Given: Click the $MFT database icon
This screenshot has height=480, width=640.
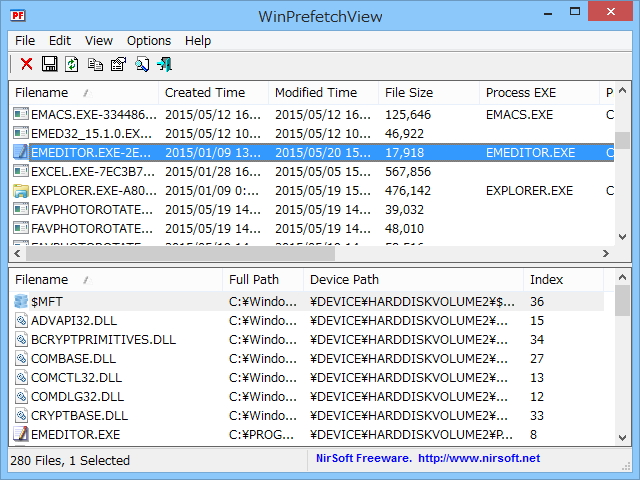Looking at the screenshot, I should tap(21, 301).
